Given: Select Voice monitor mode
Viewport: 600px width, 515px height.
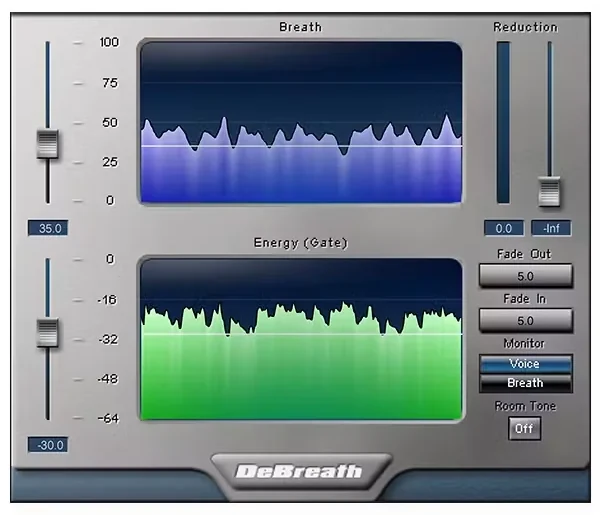Looking at the screenshot, I should pos(525,364).
